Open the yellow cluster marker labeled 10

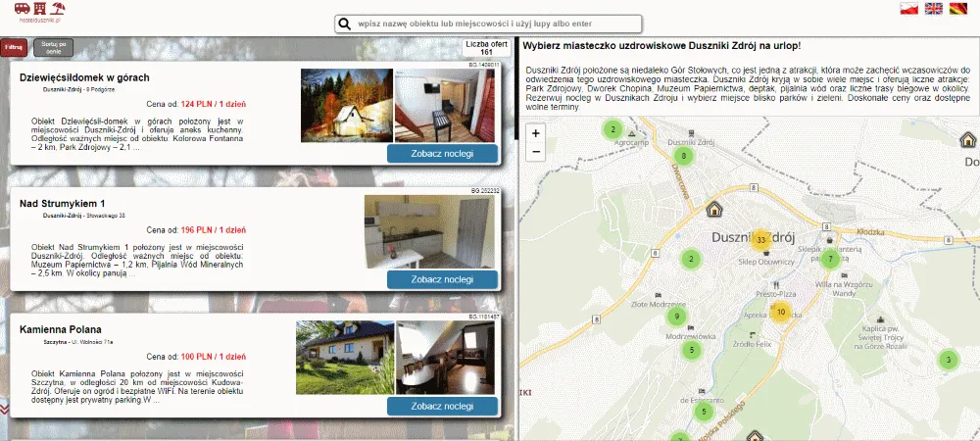pos(781,312)
